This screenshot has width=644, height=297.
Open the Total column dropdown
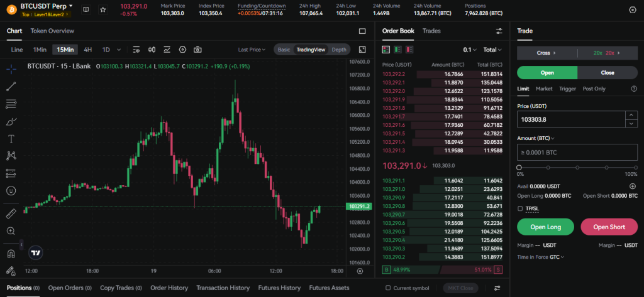[492, 50]
